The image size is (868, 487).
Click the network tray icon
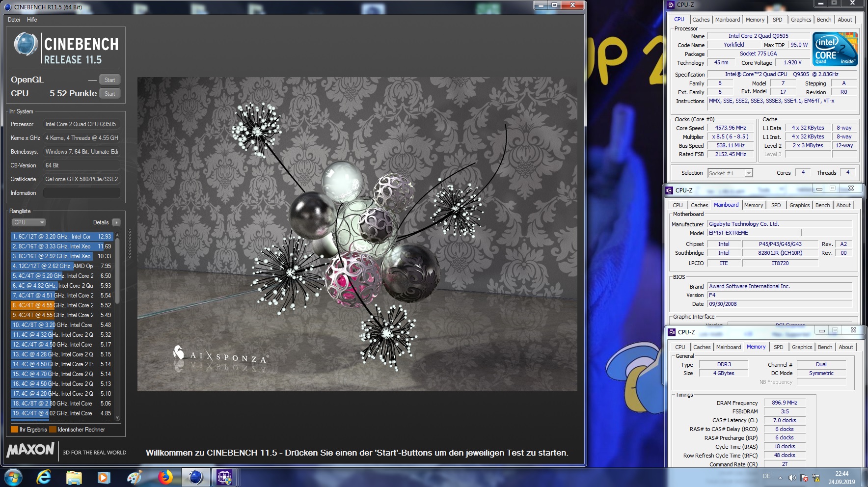tap(816, 478)
